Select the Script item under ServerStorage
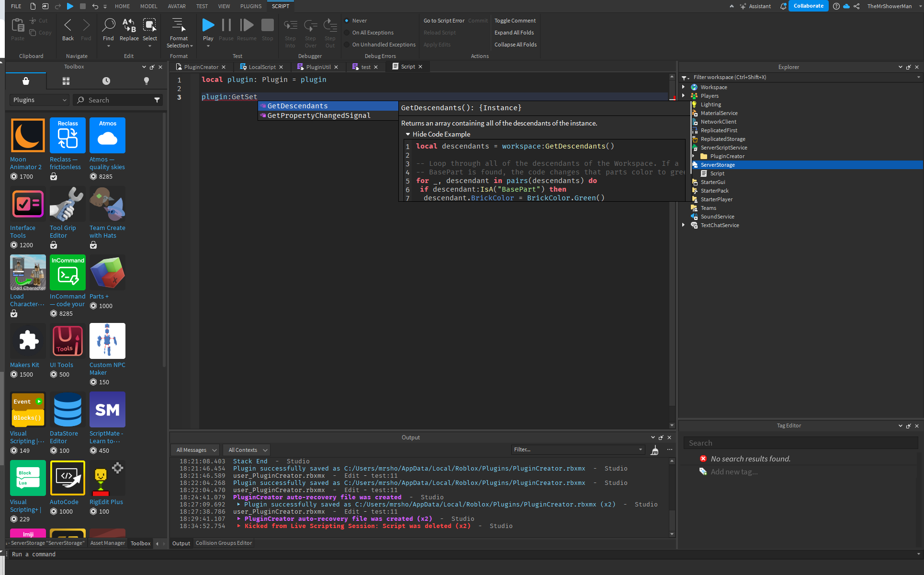924x575 pixels. pos(717,173)
